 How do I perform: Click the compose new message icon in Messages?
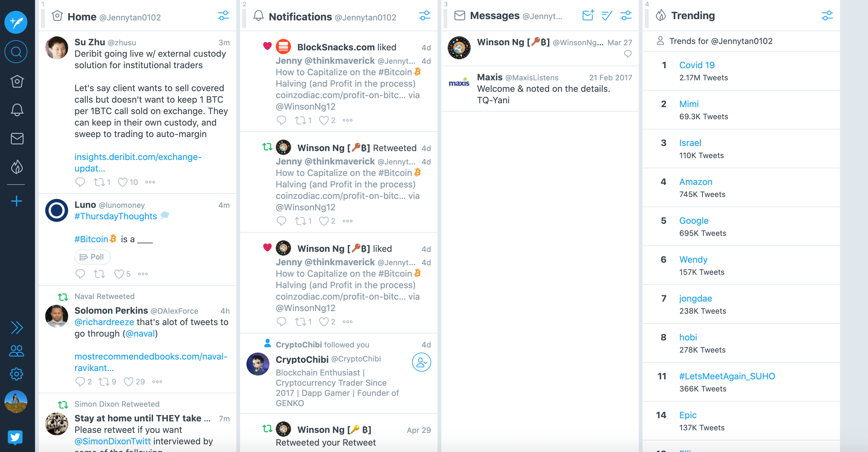tap(588, 16)
